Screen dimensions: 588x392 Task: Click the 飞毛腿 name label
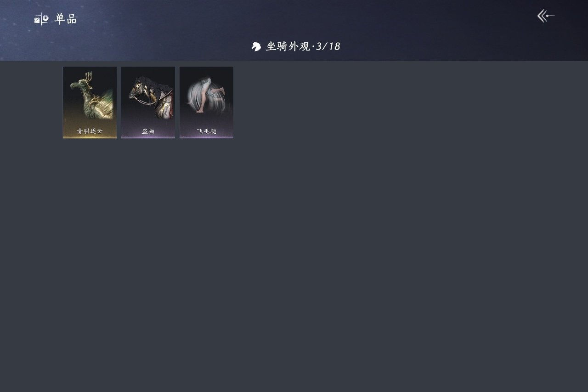tap(206, 131)
